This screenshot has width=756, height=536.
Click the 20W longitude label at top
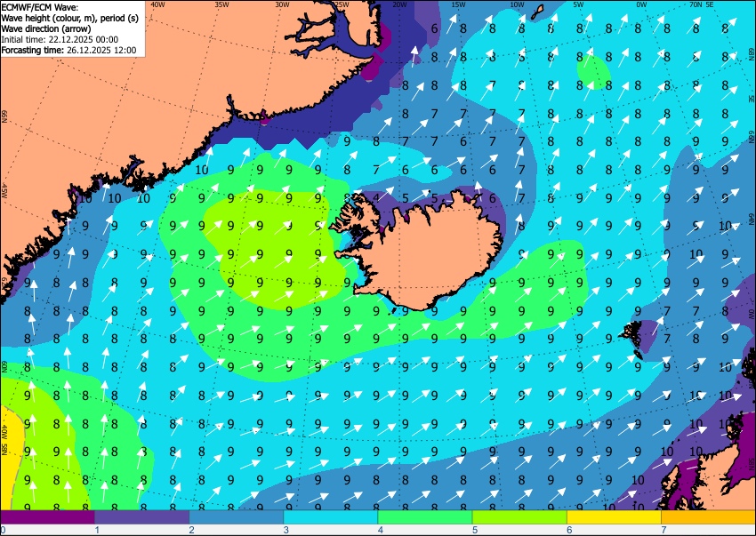coord(399,4)
